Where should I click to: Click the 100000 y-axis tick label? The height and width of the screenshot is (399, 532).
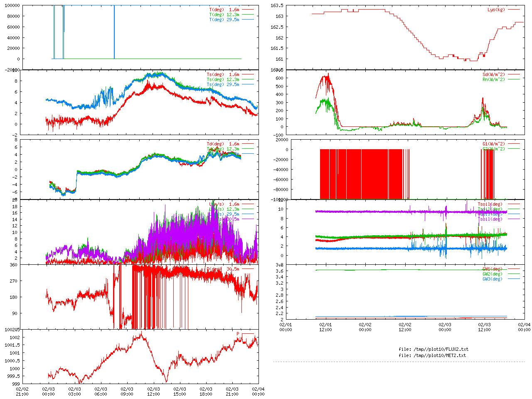12,5
